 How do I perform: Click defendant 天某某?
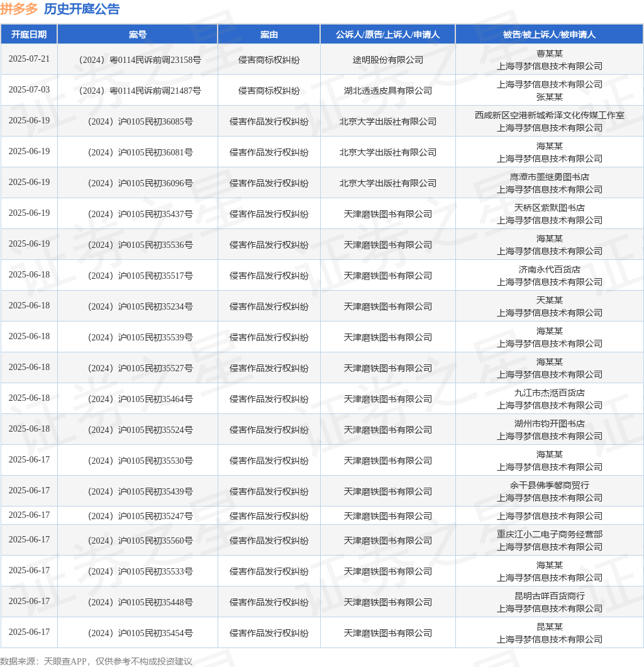(x=549, y=300)
